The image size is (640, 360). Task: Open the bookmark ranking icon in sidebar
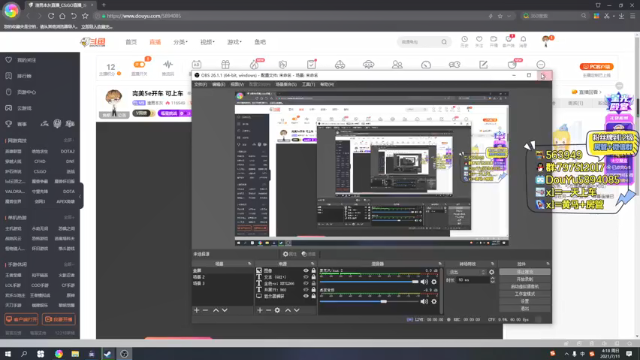9,76
